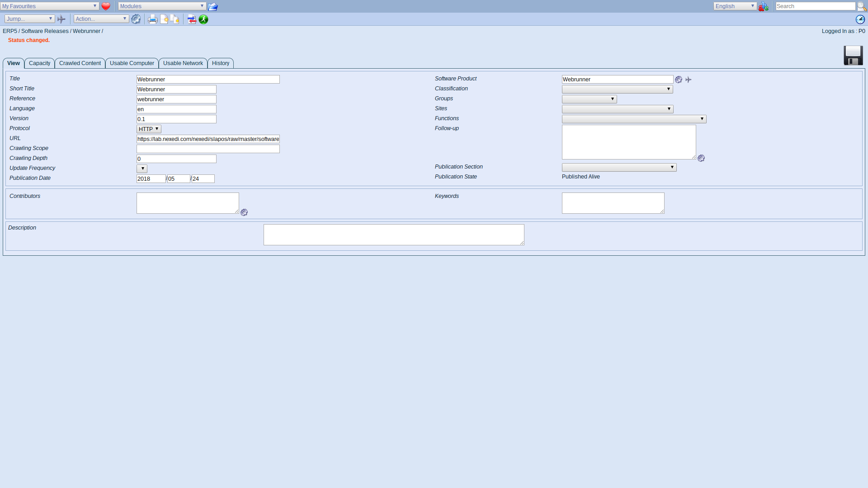The height and width of the screenshot is (488, 868).
Task: Toggle the Update Frequency dropdown
Action: pos(142,169)
